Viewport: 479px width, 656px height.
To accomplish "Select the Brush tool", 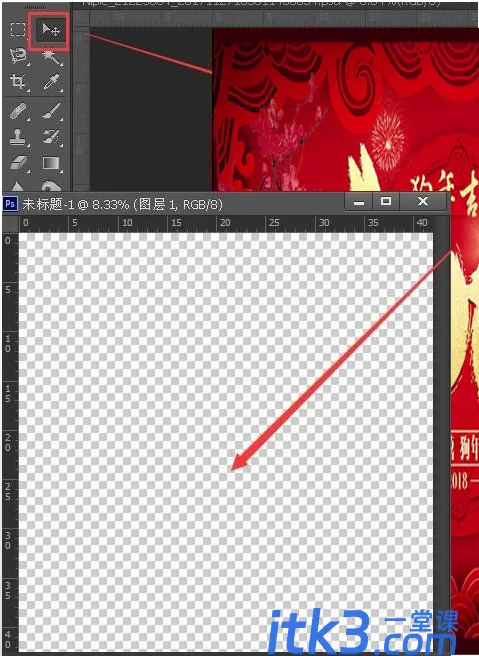I will click(51, 111).
